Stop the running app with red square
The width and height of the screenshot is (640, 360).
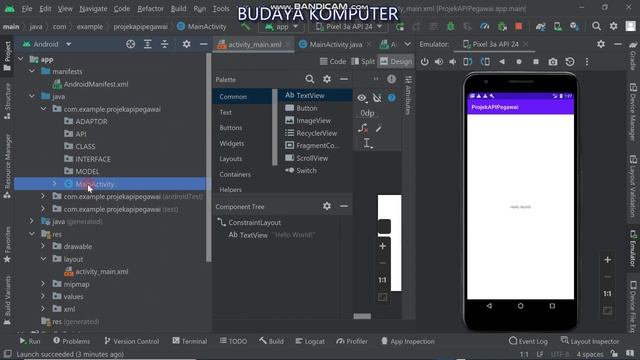[x=519, y=27]
